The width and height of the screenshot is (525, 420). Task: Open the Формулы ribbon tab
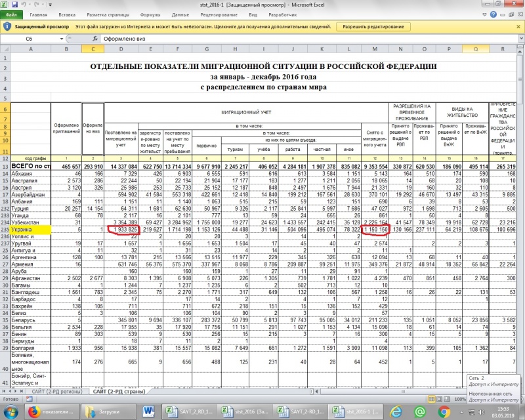coord(150,14)
